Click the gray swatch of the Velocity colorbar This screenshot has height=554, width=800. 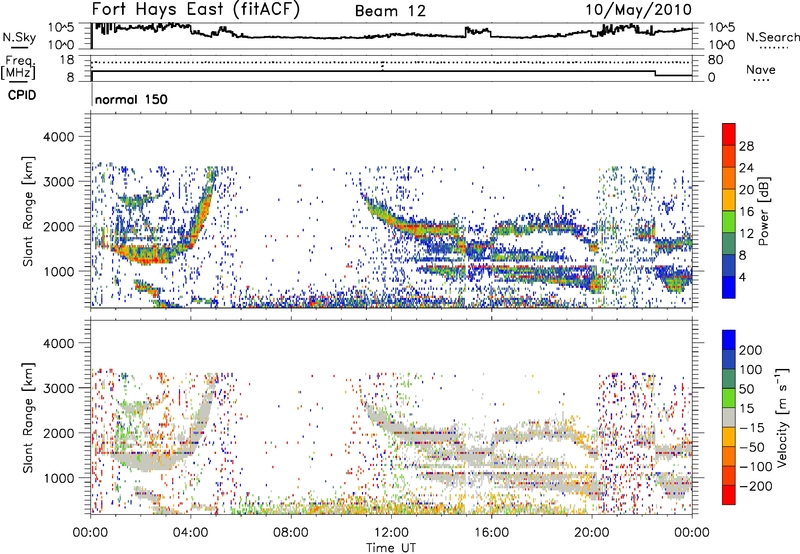pos(729,417)
